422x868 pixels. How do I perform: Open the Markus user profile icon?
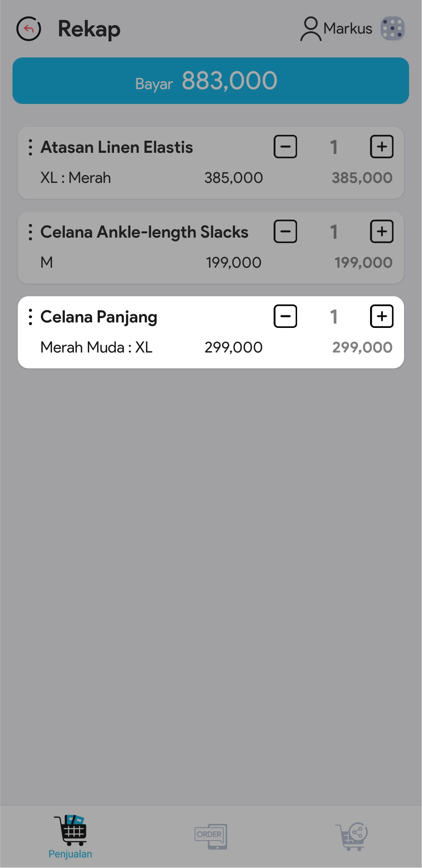click(x=310, y=29)
